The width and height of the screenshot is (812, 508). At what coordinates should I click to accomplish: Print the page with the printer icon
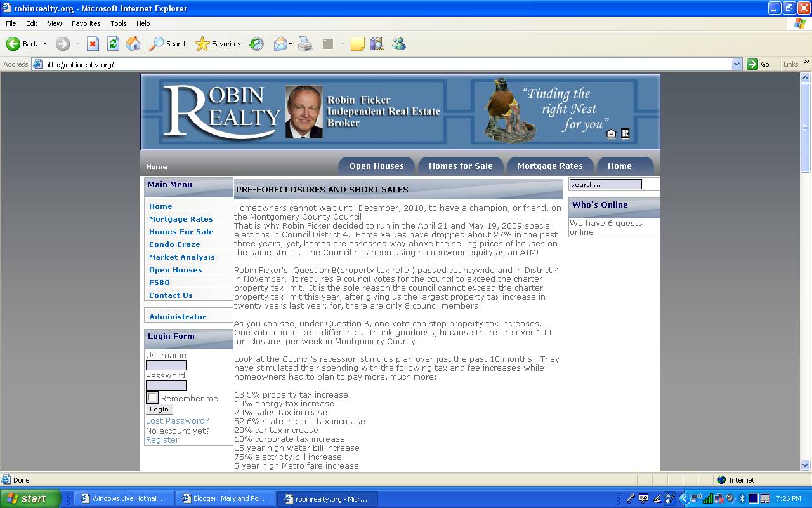[305, 44]
